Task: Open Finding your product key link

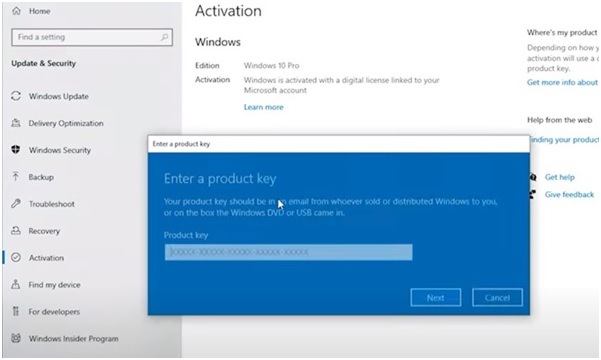Action: point(564,140)
